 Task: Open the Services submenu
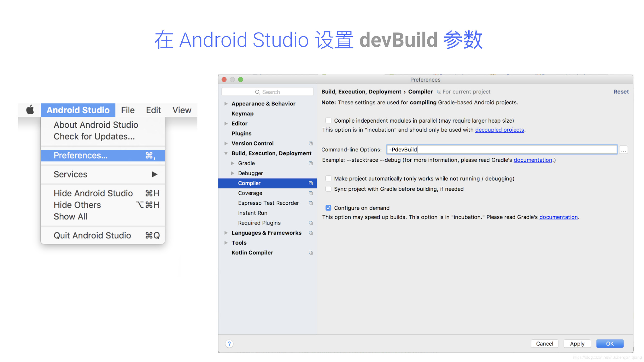pyautogui.click(x=103, y=174)
